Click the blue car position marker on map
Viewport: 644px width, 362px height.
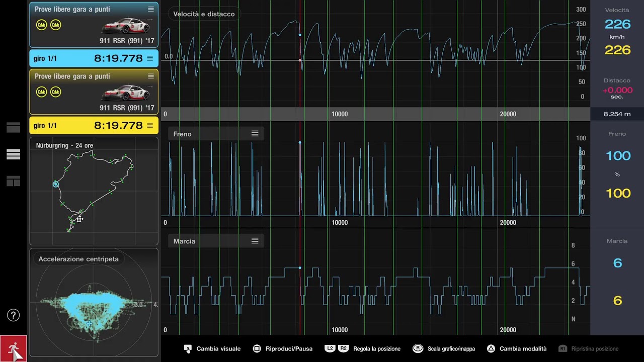pos(56,185)
